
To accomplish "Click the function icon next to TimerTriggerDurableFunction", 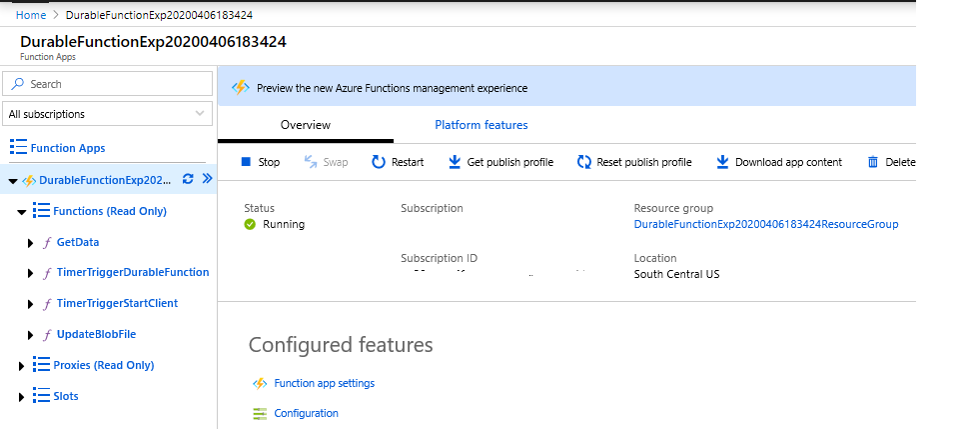I will pyautogui.click(x=46, y=273).
